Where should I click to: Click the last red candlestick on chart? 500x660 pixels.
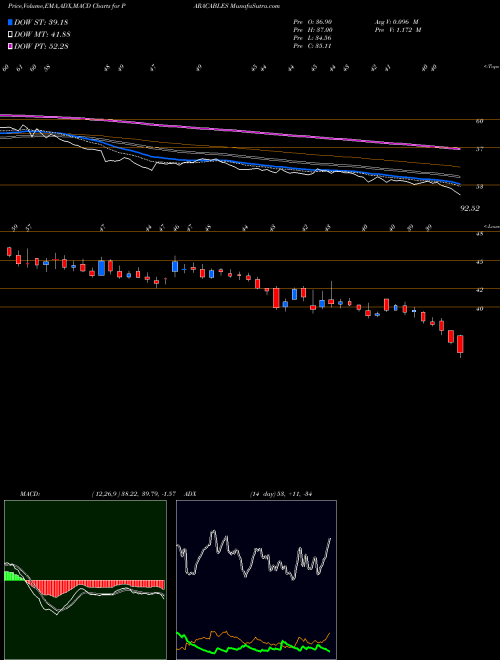(x=460, y=344)
